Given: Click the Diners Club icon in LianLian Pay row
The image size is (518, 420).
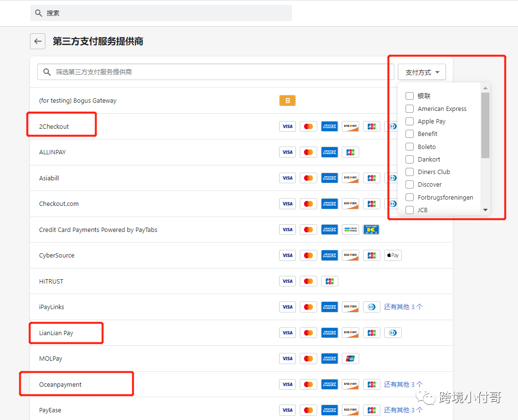Looking at the screenshot, I should coord(392,333).
